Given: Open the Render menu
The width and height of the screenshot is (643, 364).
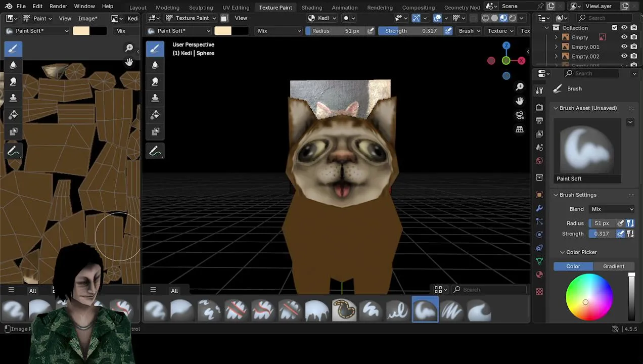Looking at the screenshot, I should click(58, 6).
